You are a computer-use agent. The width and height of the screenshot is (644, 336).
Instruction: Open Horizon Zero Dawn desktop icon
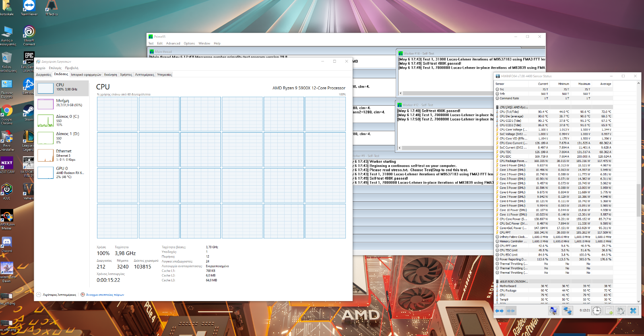7,272
